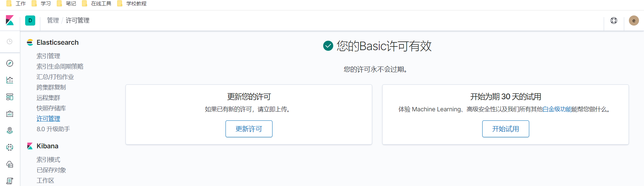Image resolution: width=644 pixels, height=186 pixels.
Task: Click the 开始试用 button
Action: click(x=506, y=129)
